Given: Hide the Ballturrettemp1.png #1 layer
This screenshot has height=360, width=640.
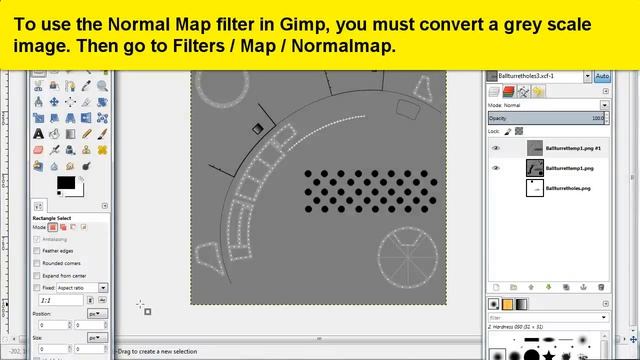Looking at the screenshot, I should 496,148.
